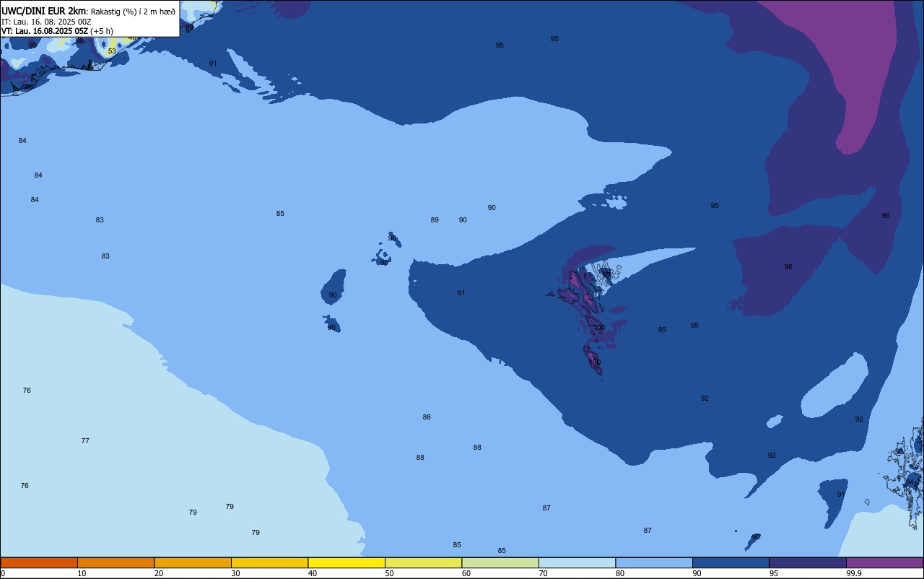This screenshot has height=579, width=924.
Task: Click the legend tick label 10
Action: click(82, 573)
